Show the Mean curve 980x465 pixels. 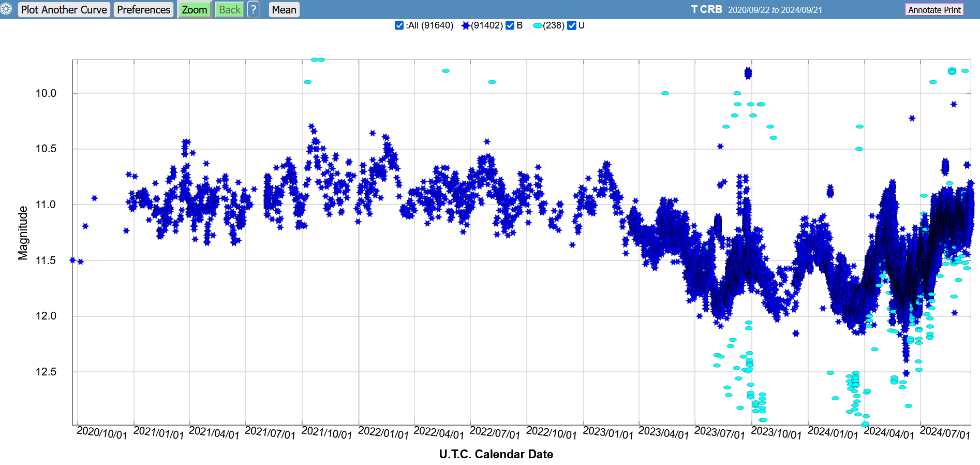pyautogui.click(x=284, y=9)
